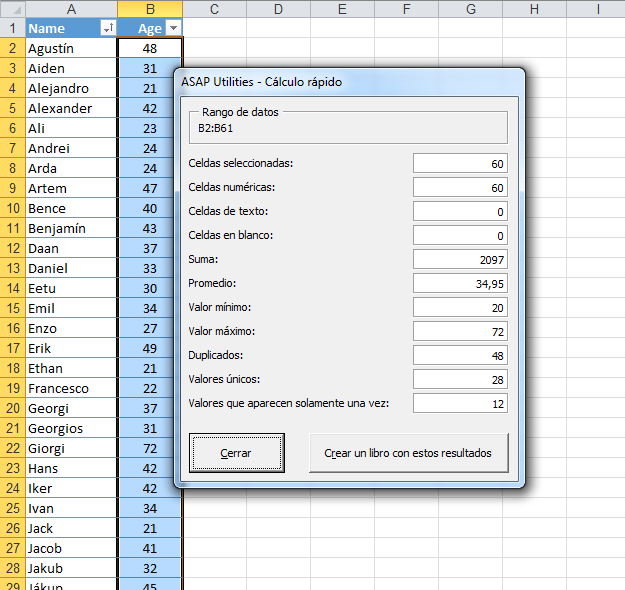Select column B header

tap(150, 9)
